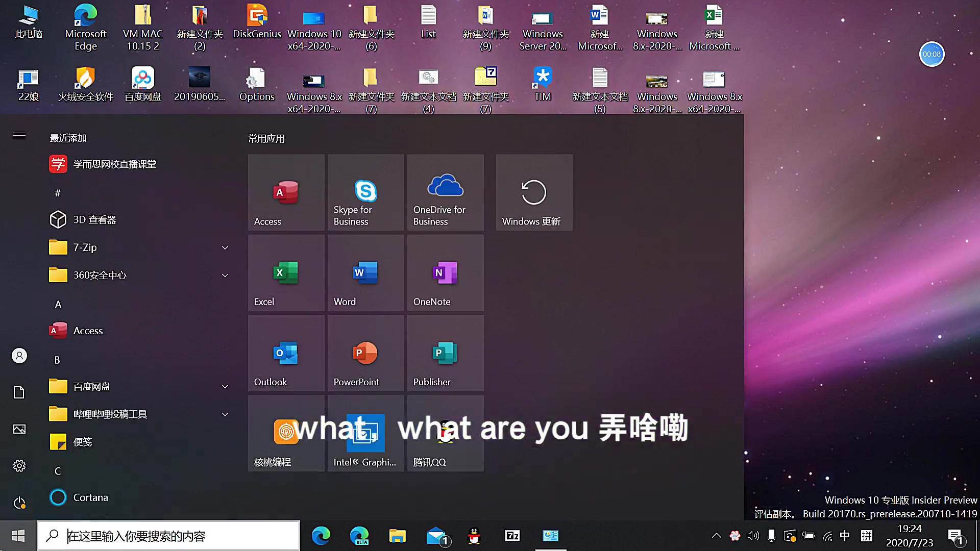Expand the 哔哩哔哩投稿工具 folder
Screen dimensions: 980x551
[x=139, y=414]
